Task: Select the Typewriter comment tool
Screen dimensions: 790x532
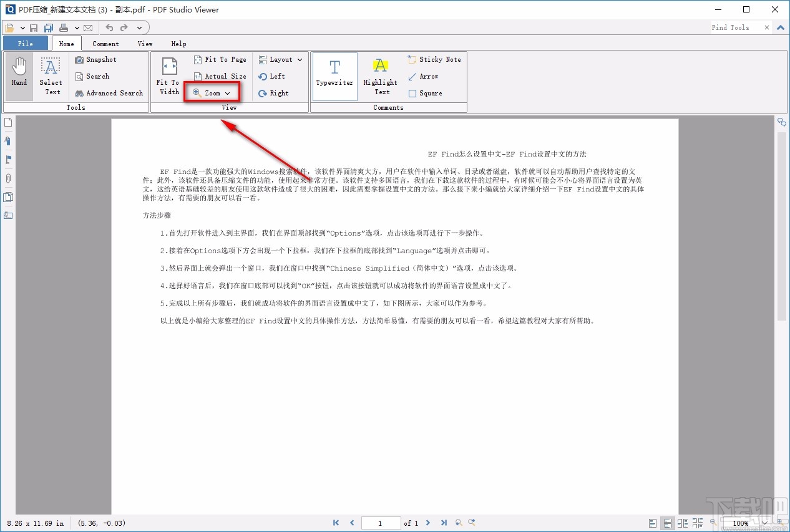Action: click(334, 77)
